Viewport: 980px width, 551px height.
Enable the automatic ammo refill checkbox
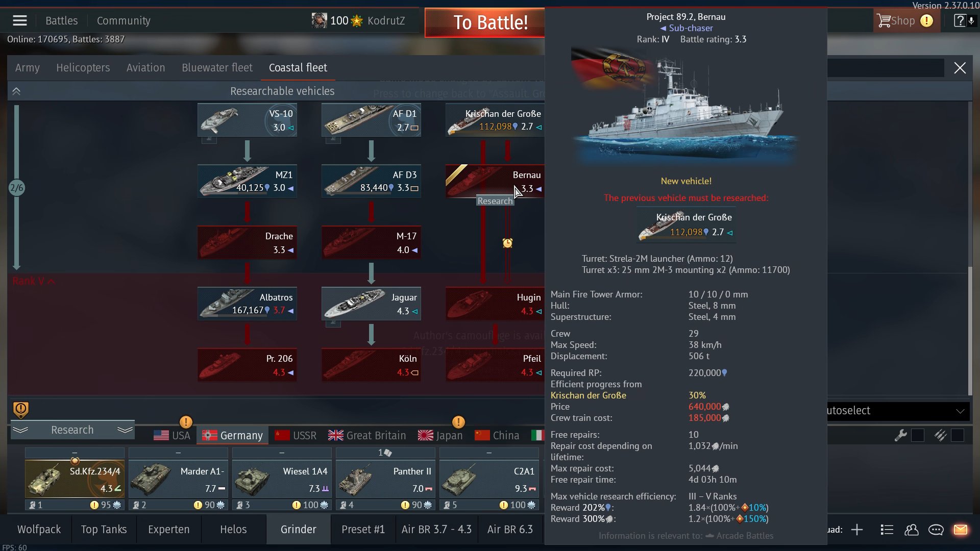pos(958,435)
